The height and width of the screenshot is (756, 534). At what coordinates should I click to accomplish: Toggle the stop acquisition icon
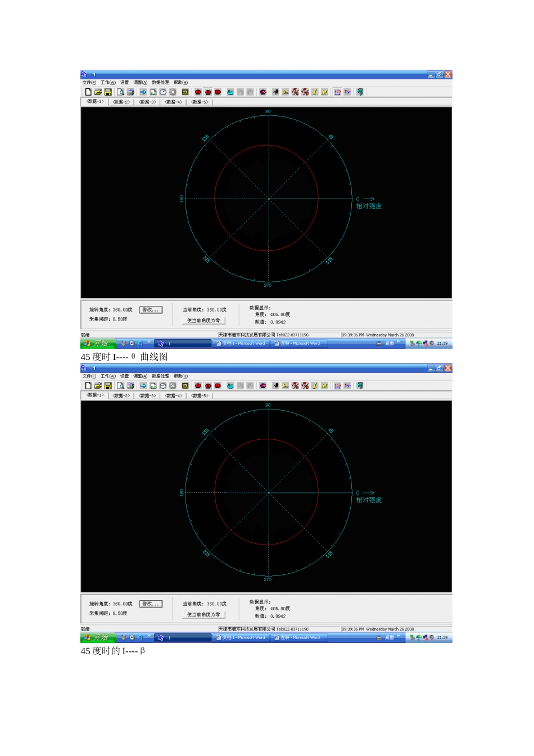[x=172, y=92]
